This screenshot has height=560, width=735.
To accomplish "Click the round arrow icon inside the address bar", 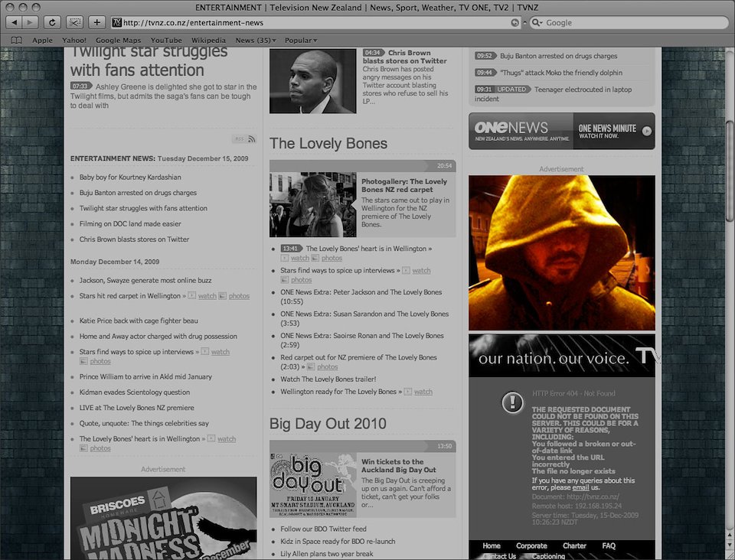I will [514, 22].
